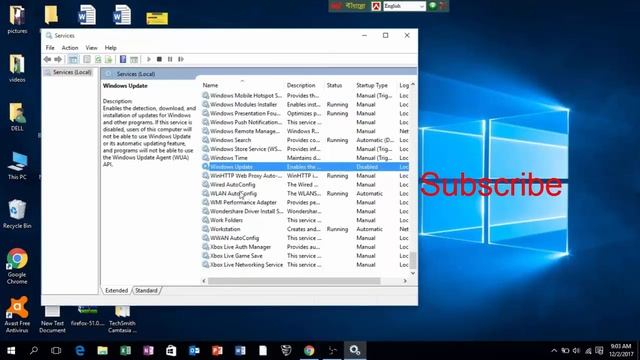Screen dimensions: 640x360
Task: Toggle the Show/Hide Action Pane icon
Action: (134, 59)
